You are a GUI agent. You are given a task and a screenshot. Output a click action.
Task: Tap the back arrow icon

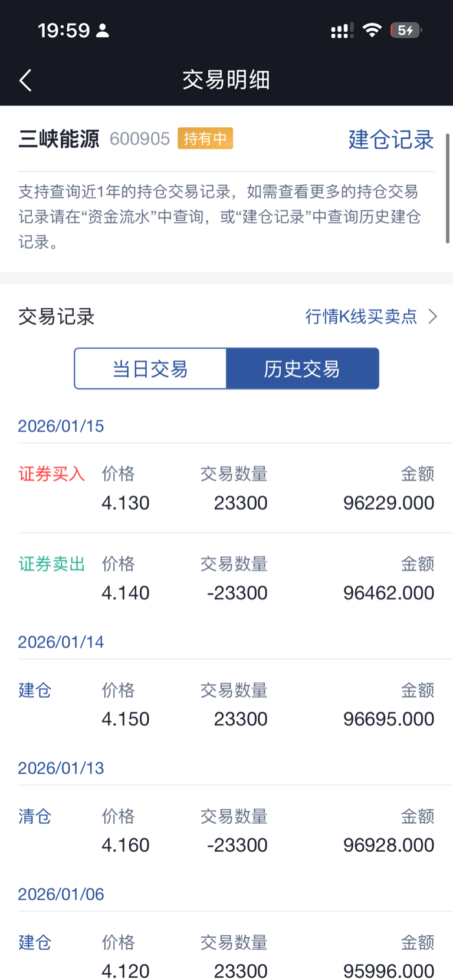click(25, 80)
